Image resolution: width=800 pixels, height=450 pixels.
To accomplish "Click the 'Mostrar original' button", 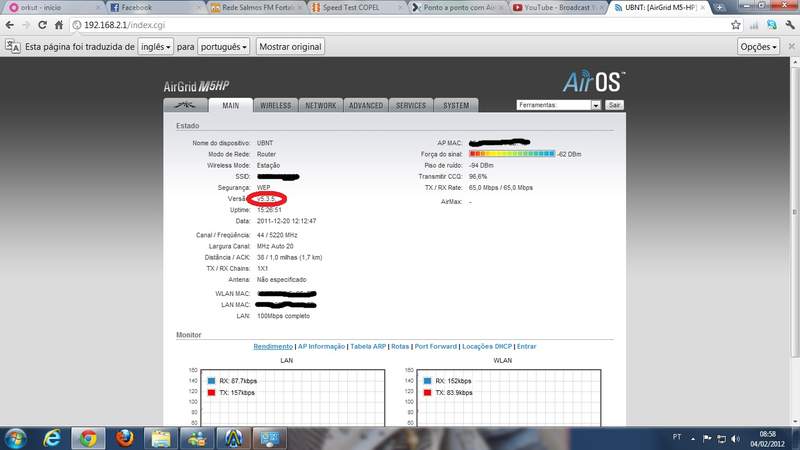I will [x=290, y=46].
